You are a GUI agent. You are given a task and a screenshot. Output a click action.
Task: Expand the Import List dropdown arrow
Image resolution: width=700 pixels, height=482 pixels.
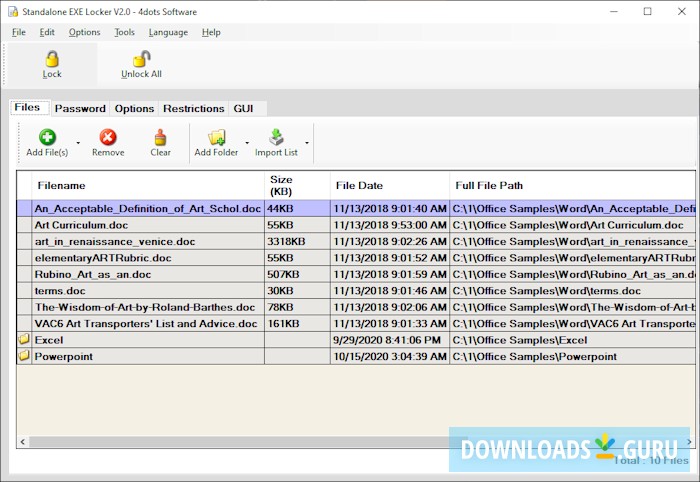tap(307, 143)
